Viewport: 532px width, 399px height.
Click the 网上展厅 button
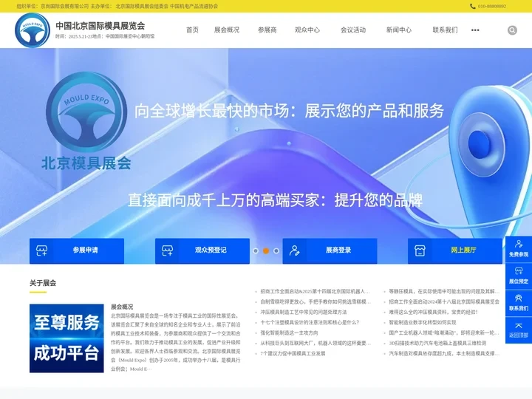pos(455,250)
